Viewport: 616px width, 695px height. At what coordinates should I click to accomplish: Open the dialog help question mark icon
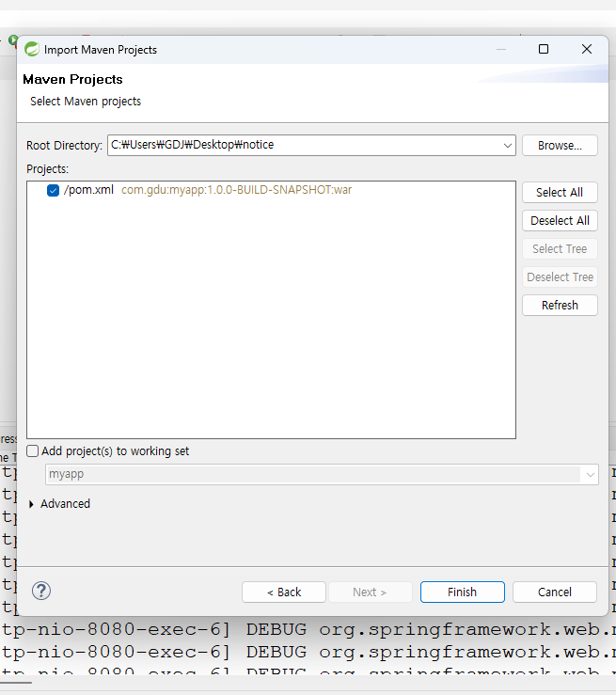(x=41, y=591)
